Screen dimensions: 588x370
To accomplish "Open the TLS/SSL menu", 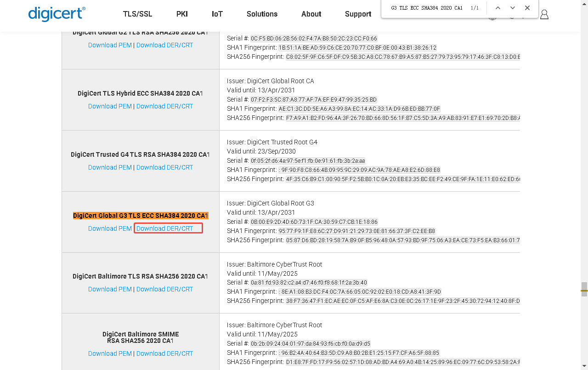I will (137, 14).
